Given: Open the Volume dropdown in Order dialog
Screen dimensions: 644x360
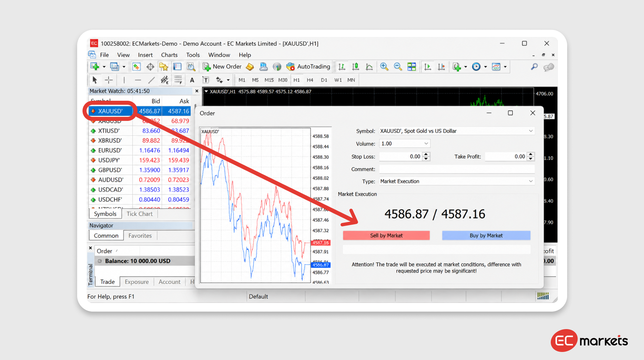Looking at the screenshot, I should point(426,144).
